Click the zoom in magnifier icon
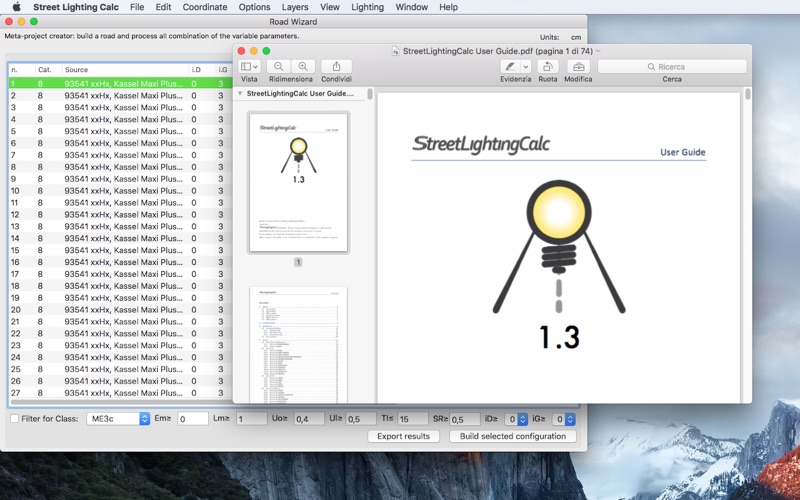 (303, 66)
